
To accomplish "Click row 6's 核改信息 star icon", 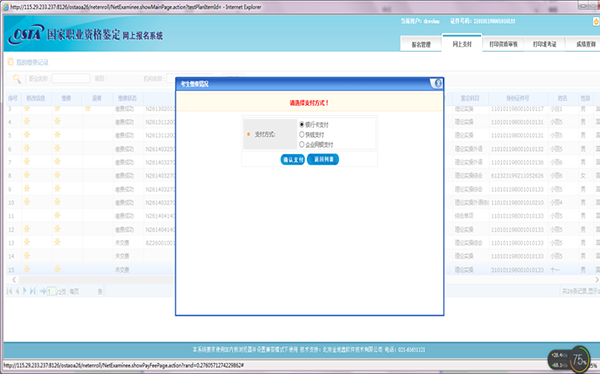I will click(27, 148).
